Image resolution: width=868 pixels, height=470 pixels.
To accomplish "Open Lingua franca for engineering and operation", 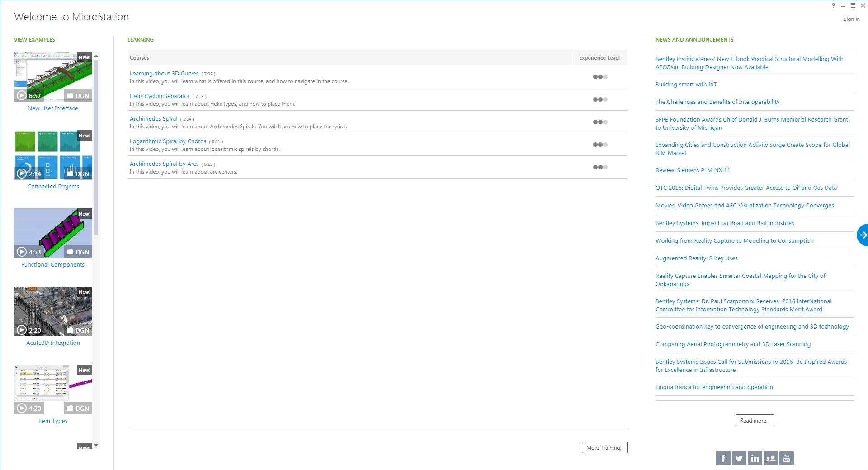I will click(x=714, y=387).
